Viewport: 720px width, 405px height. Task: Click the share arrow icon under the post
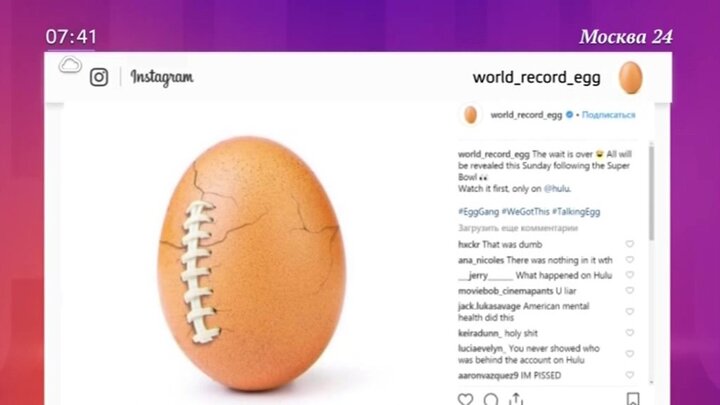516,399
